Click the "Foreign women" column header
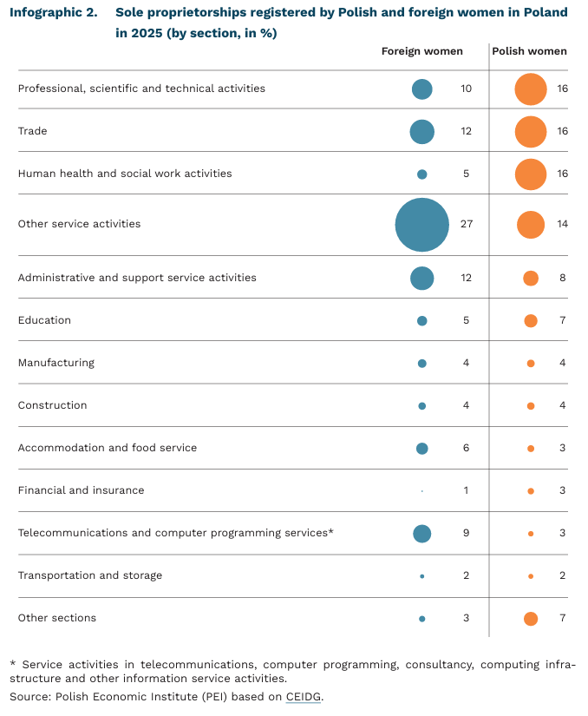The image size is (588, 716). [x=422, y=51]
